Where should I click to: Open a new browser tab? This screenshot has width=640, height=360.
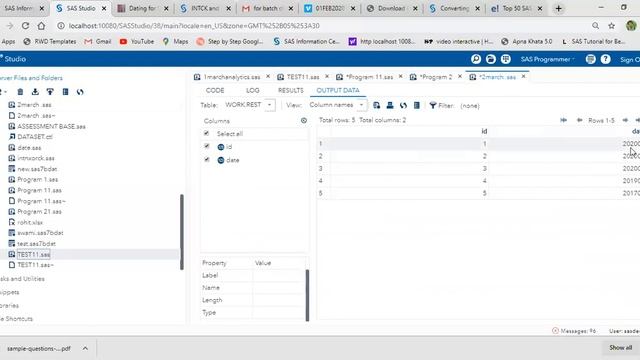click(x=558, y=8)
